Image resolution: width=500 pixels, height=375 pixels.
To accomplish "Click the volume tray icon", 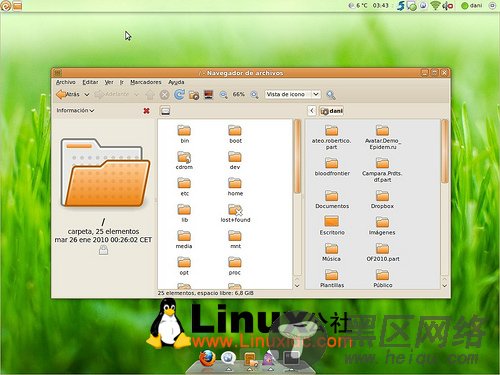I will (x=447, y=6).
